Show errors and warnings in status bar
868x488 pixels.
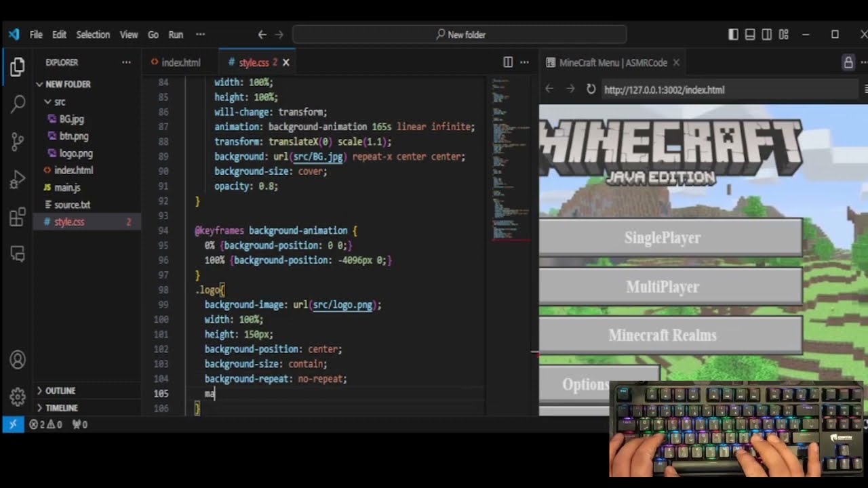point(46,425)
